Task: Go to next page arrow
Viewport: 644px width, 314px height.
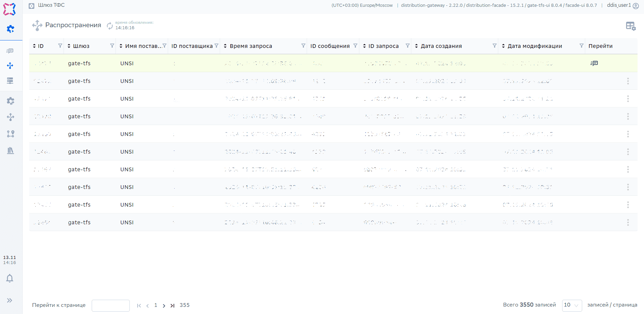Action: click(x=164, y=306)
